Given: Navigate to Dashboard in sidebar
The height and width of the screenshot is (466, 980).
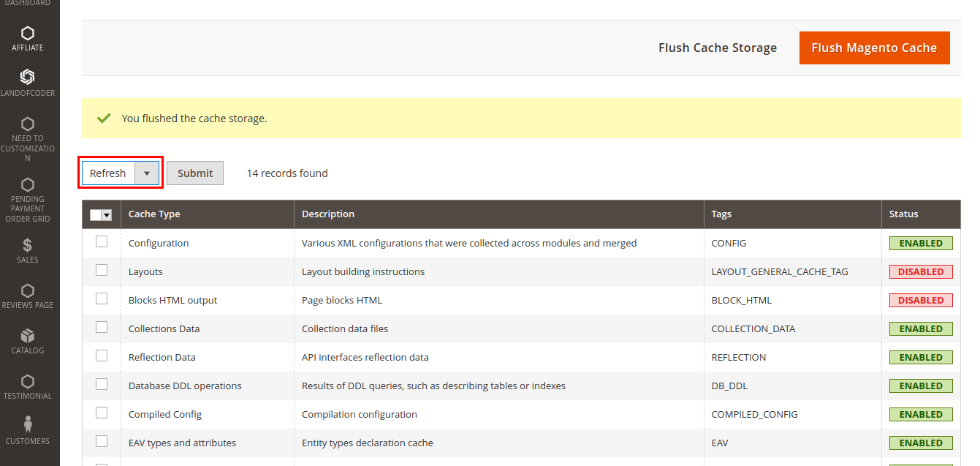Looking at the screenshot, I should pos(28,2).
